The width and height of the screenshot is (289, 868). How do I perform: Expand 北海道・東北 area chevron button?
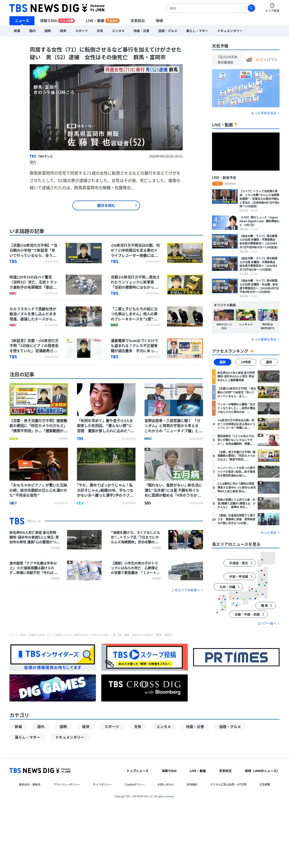tap(240, 563)
